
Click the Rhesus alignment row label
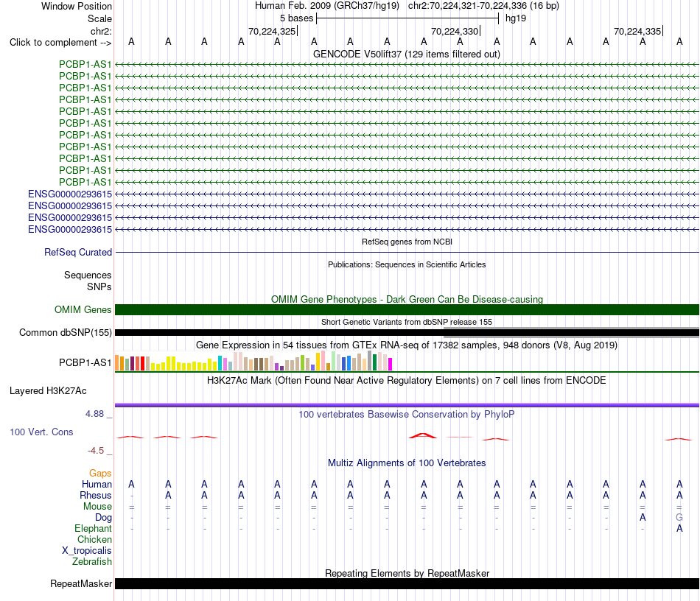[96, 495]
